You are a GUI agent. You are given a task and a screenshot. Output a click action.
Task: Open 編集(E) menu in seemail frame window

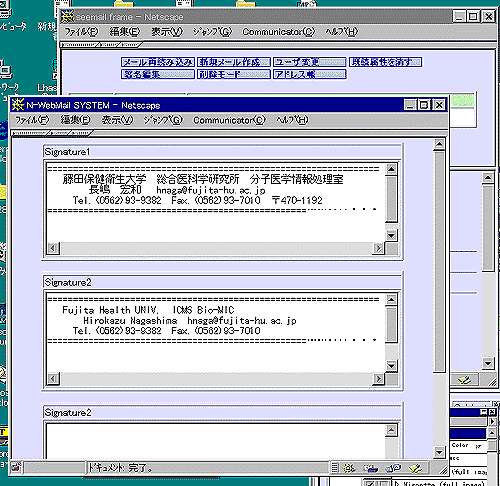point(125,32)
